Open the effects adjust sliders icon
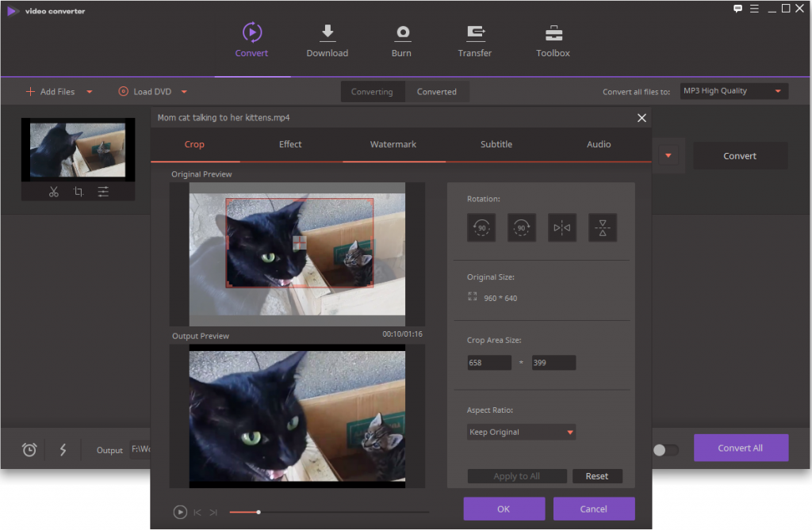 103,192
